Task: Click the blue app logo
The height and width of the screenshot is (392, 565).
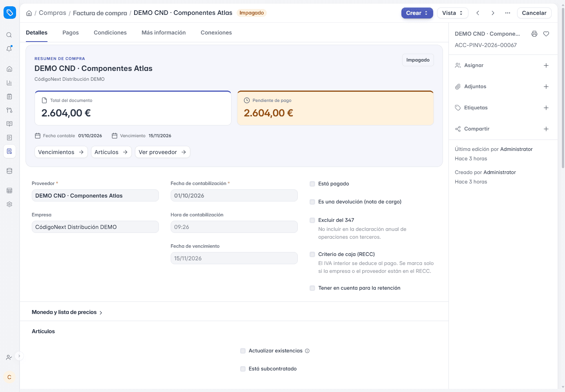Action: tap(10, 13)
